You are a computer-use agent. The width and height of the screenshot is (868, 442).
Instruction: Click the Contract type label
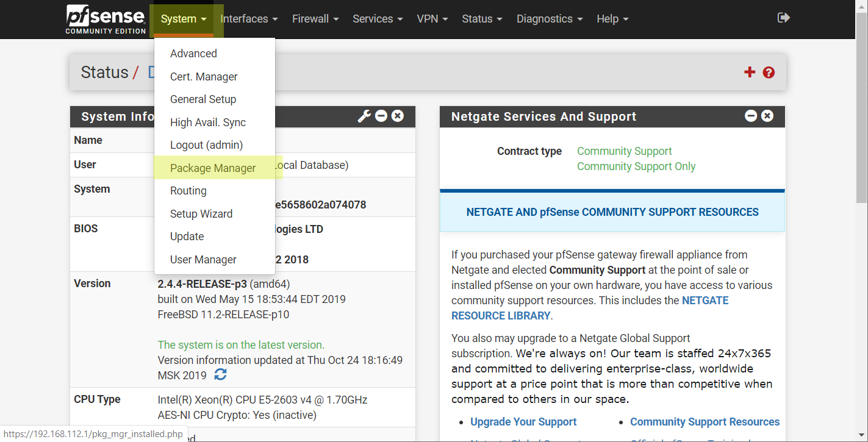tap(529, 151)
